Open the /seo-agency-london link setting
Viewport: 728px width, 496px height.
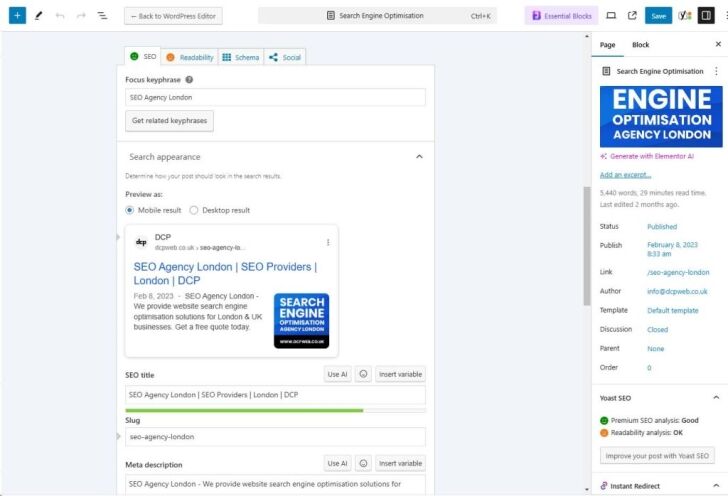click(678, 272)
